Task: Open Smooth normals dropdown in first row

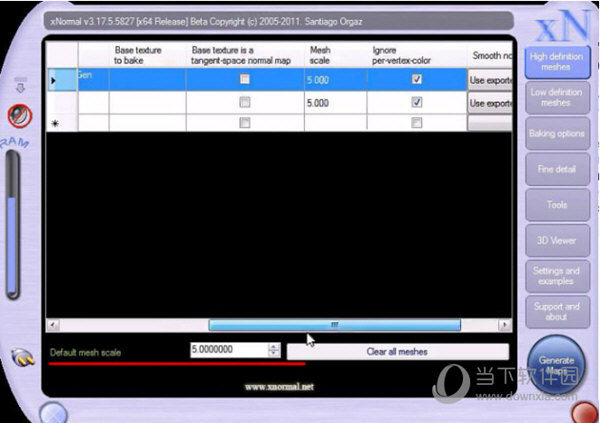Action: pyautogui.click(x=490, y=80)
